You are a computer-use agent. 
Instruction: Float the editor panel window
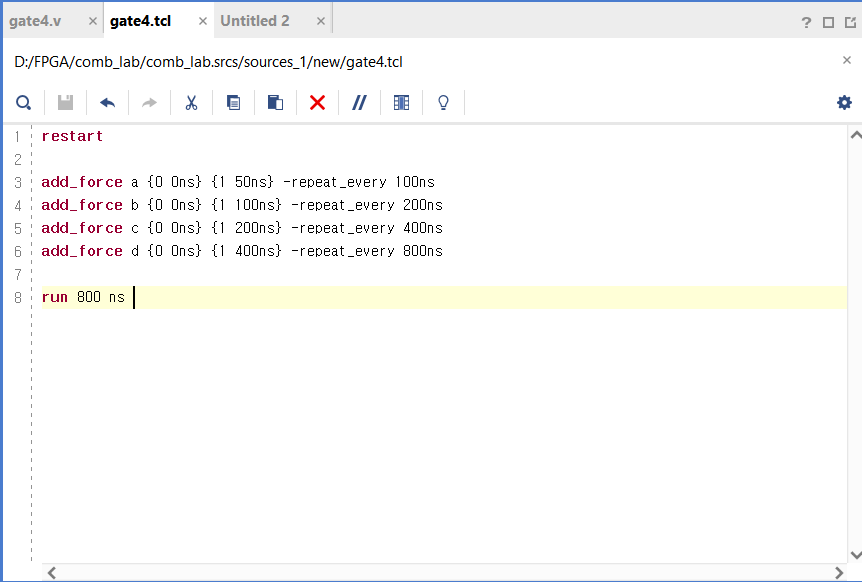click(850, 23)
